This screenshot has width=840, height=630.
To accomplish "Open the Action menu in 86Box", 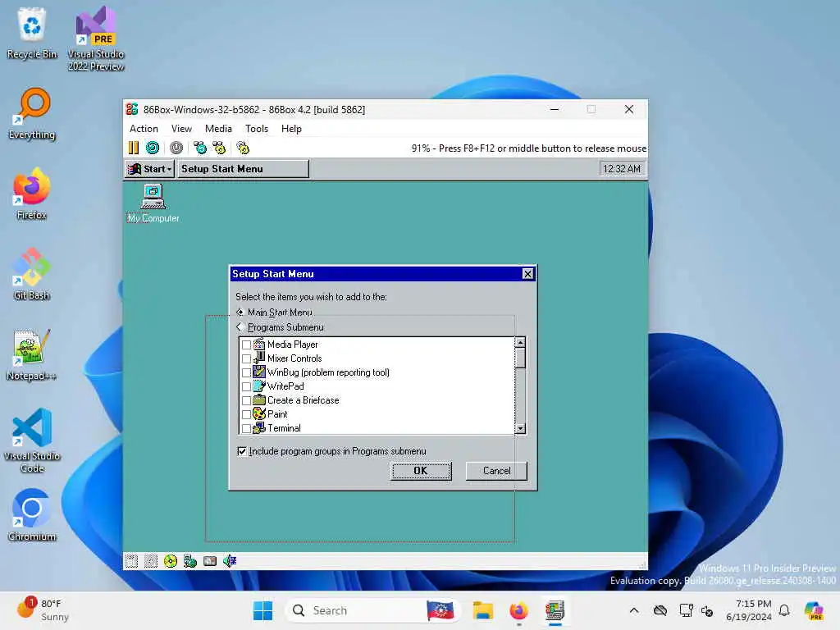I will point(144,129).
